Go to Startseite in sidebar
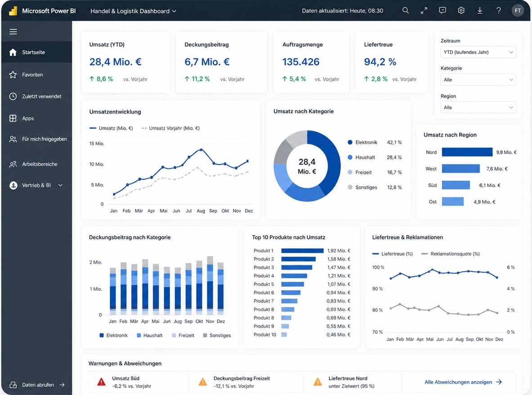The height and width of the screenshot is (395, 532). 36,52
